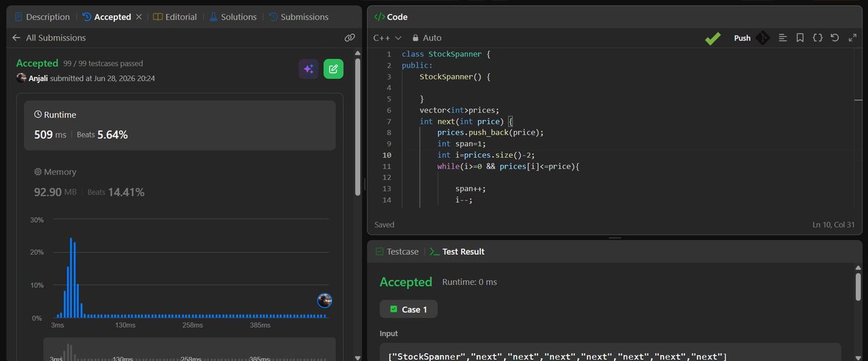Click the Case 1 button
Viewport: 868px width, 361px height.
pyautogui.click(x=409, y=309)
